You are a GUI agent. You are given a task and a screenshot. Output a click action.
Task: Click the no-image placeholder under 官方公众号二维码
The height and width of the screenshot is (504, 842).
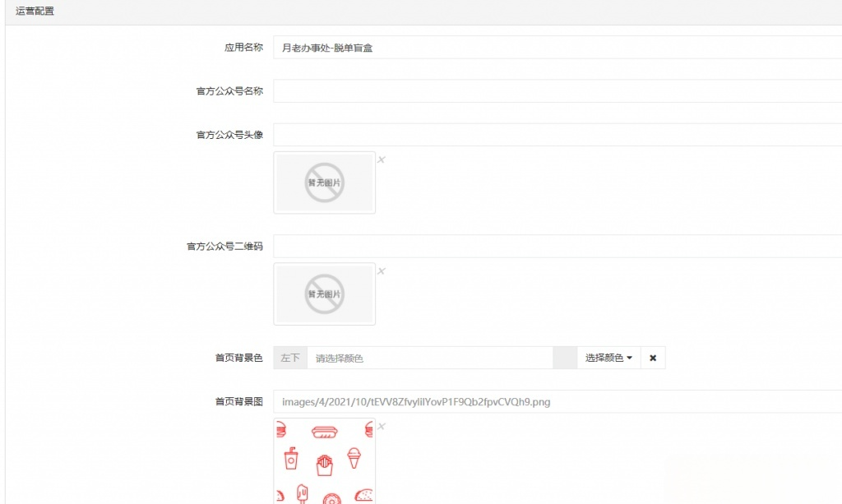(324, 293)
